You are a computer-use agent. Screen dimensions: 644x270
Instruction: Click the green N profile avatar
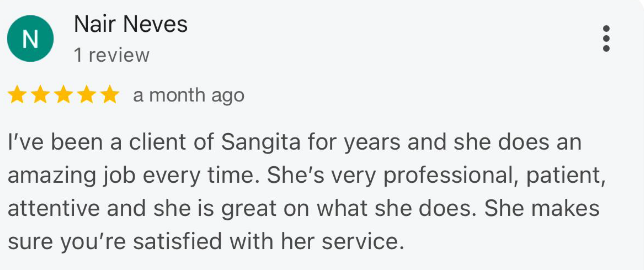[30, 39]
